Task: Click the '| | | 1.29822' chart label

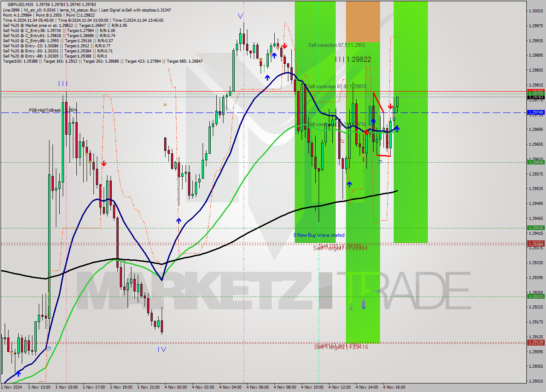Action: [x=353, y=60]
